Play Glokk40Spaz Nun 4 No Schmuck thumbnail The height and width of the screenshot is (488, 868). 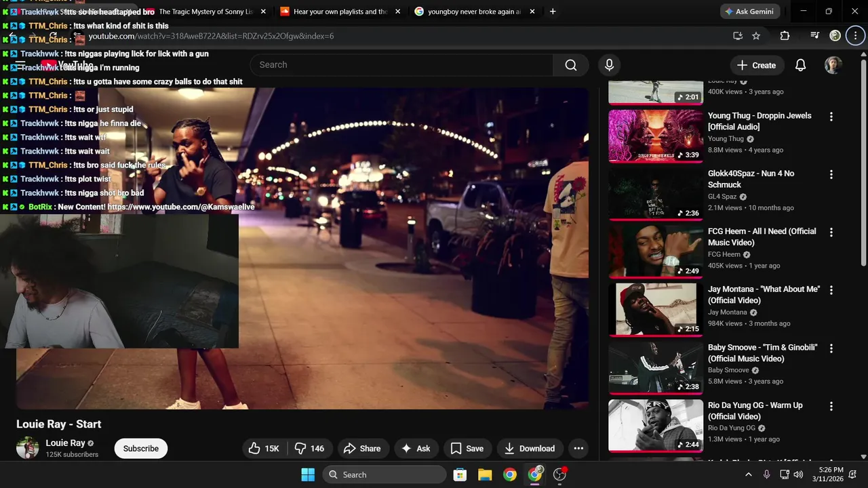pos(656,194)
